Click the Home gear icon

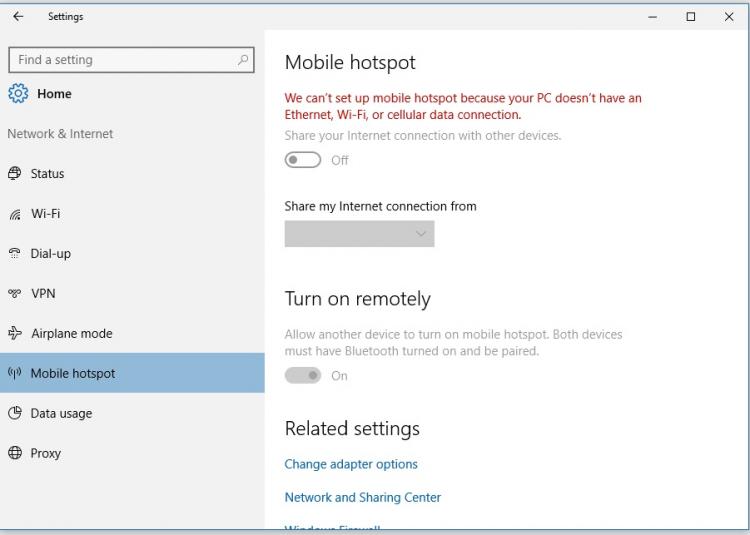coord(18,94)
